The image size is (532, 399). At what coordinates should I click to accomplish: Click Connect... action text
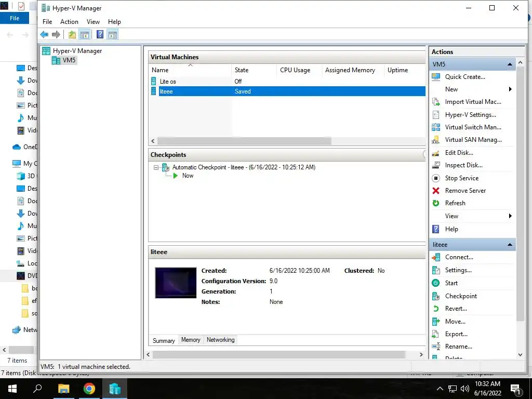point(459,257)
